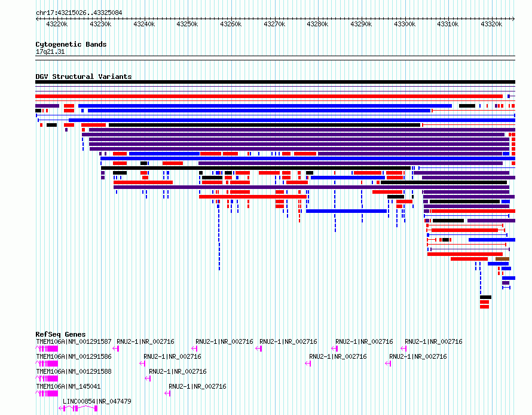Select the 17q21.31 band label
Screen dimensions: 532x415
[x=50, y=51]
